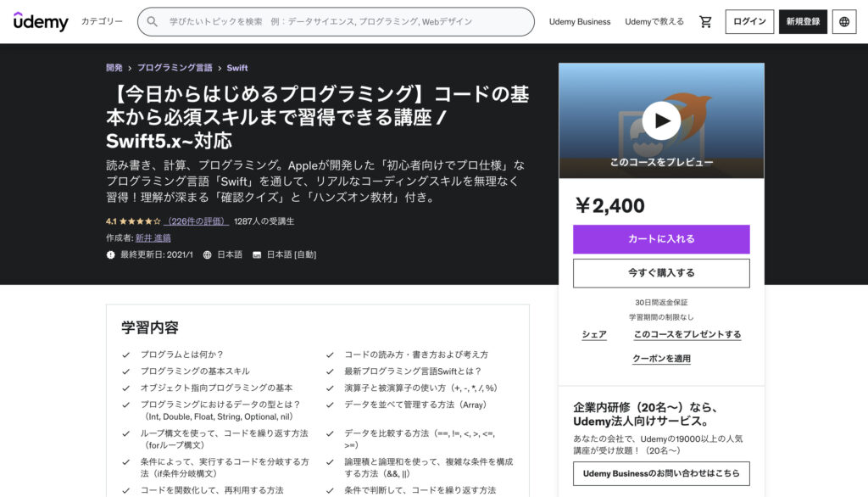Click the 1287人の受講生 text
The image size is (868, 497).
[x=264, y=221]
